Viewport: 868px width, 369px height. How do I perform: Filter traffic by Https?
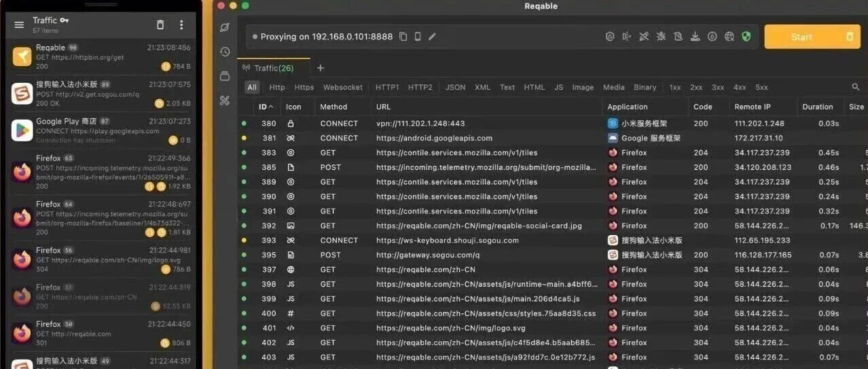click(x=304, y=87)
